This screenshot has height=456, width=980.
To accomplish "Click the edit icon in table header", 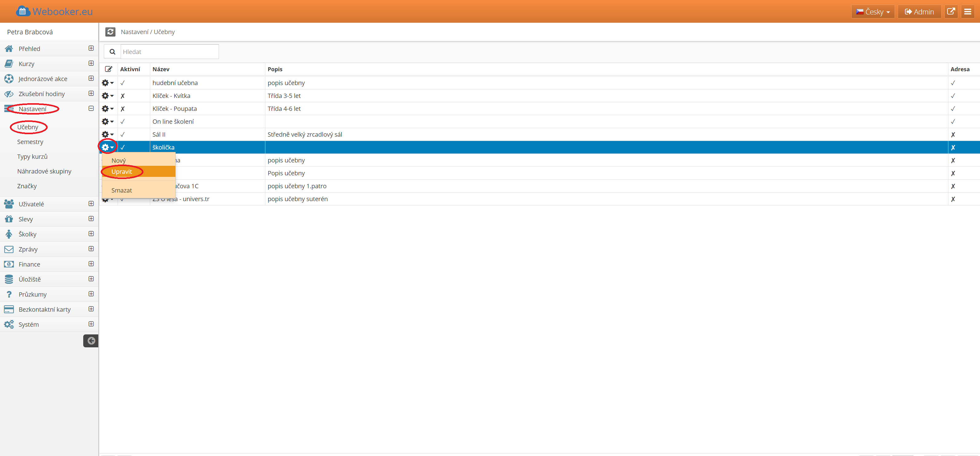I will (108, 69).
